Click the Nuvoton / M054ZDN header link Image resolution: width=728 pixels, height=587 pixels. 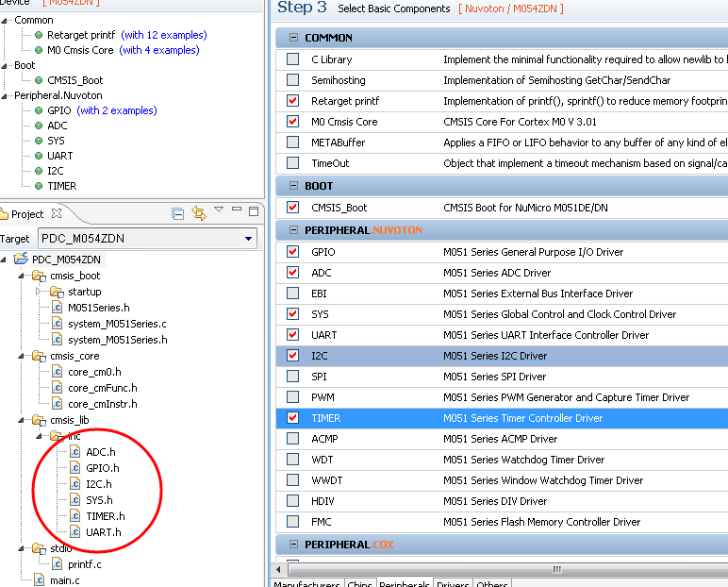point(511,8)
